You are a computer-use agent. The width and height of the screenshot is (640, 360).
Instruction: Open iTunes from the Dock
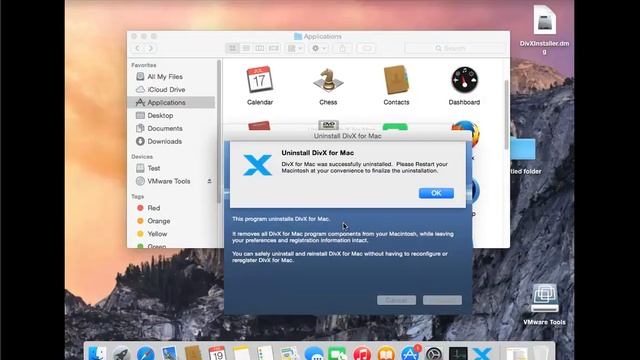(x=362, y=353)
